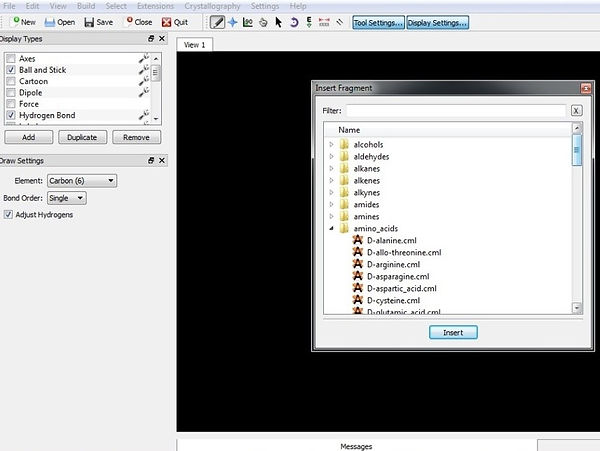This screenshot has height=451, width=600.
Task: Expand the alkenes folder
Action: 331,181
